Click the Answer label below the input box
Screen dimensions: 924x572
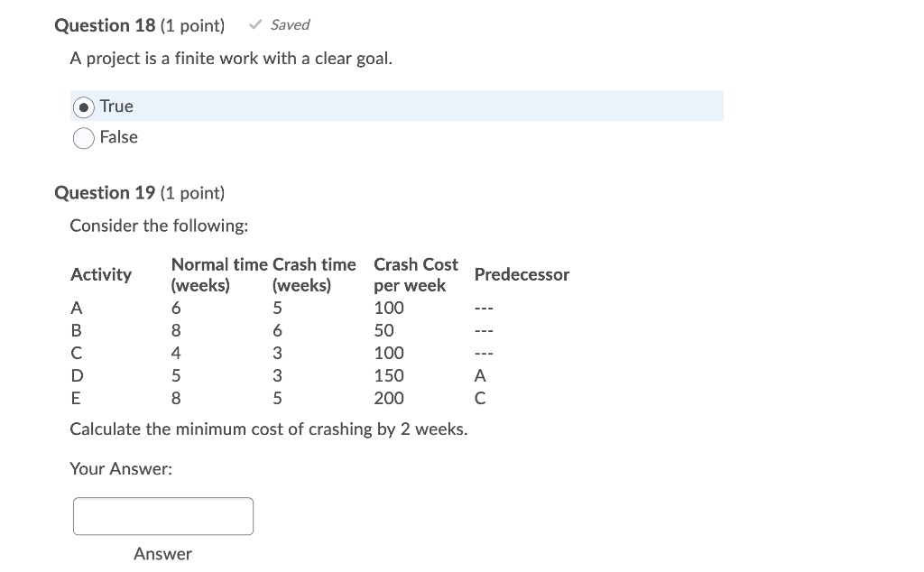pos(162,553)
